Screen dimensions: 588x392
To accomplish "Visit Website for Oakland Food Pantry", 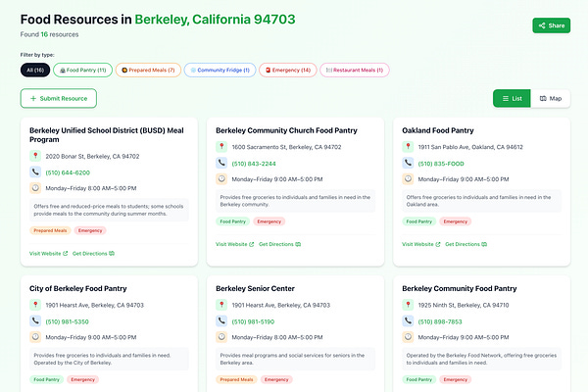I will point(421,244).
